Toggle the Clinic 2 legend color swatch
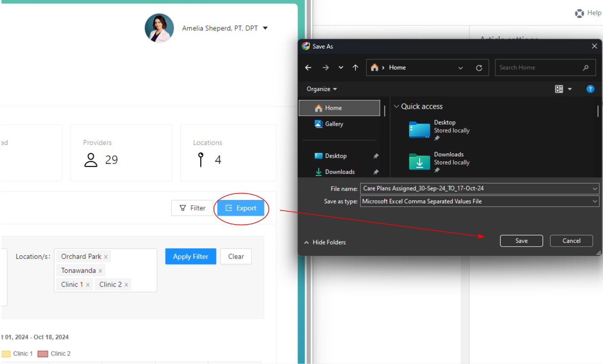Screen dimensions: 603x364 (x=43, y=354)
